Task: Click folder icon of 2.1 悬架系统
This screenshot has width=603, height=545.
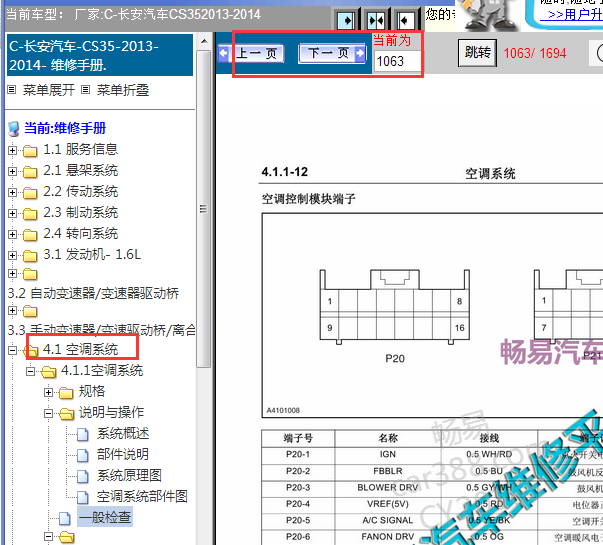Action: click(30, 172)
